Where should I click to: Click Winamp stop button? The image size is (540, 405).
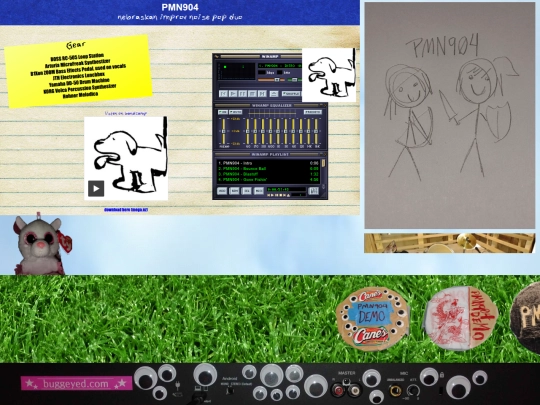[252, 94]
